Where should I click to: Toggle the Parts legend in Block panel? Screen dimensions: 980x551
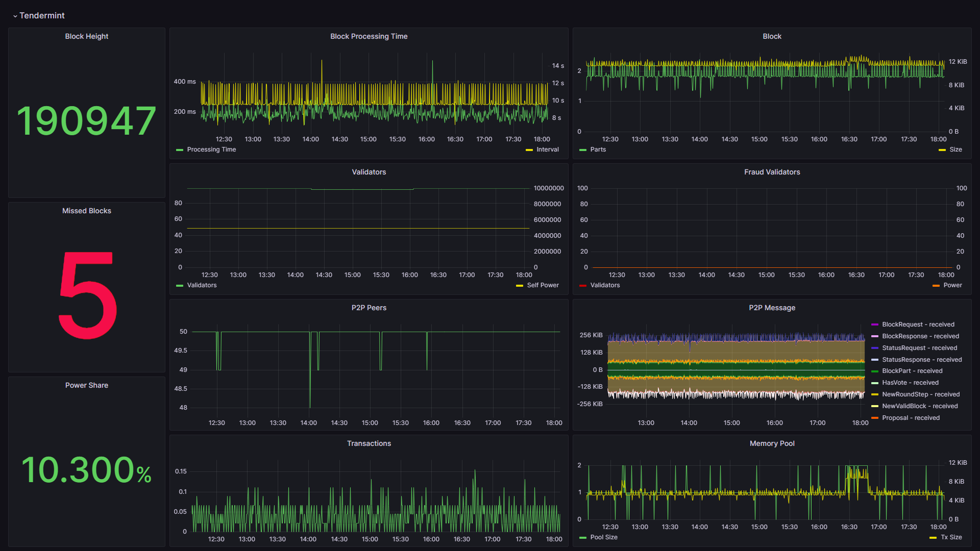(x=598, y=149)
